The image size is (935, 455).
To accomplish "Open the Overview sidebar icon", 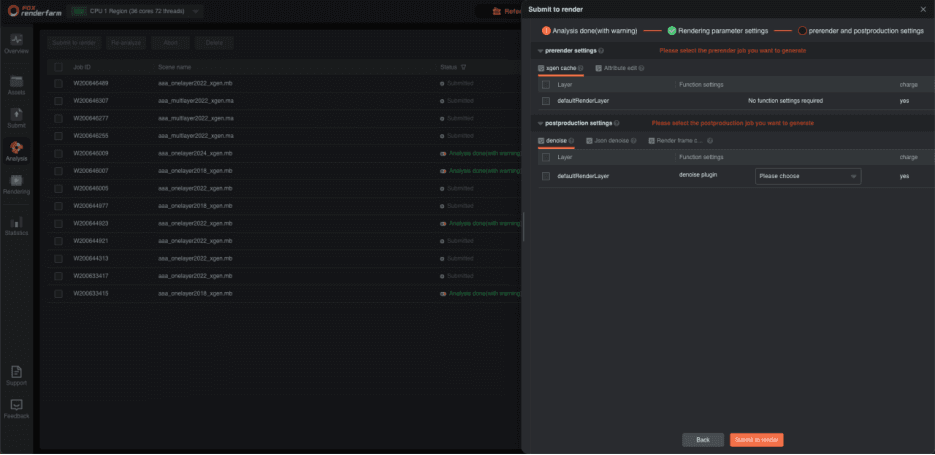I will point(16,43).
